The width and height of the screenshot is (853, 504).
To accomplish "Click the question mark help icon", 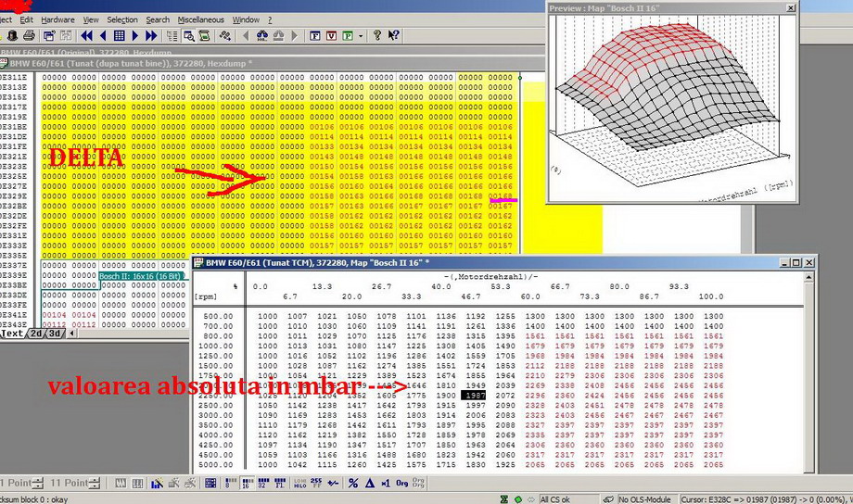I will (x=377, y=36).
